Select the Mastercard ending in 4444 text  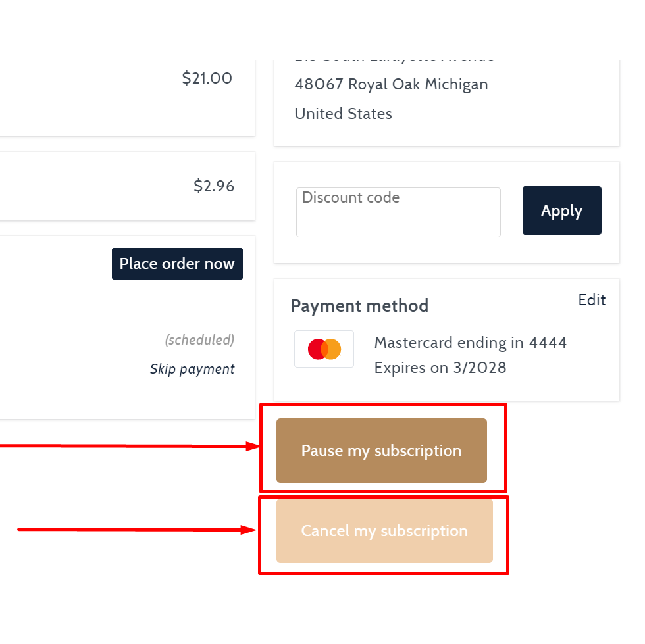(470, 343)
